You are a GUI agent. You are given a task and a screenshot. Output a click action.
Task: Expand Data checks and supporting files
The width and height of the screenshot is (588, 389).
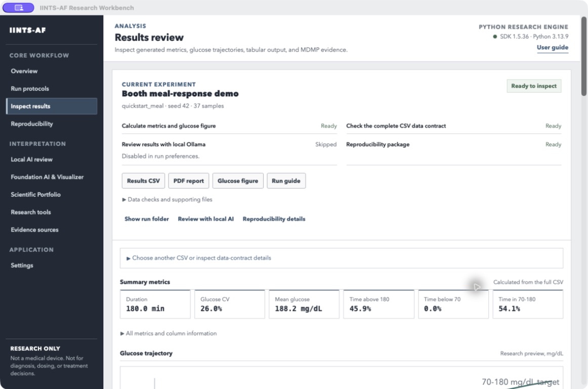pos(167,200)
